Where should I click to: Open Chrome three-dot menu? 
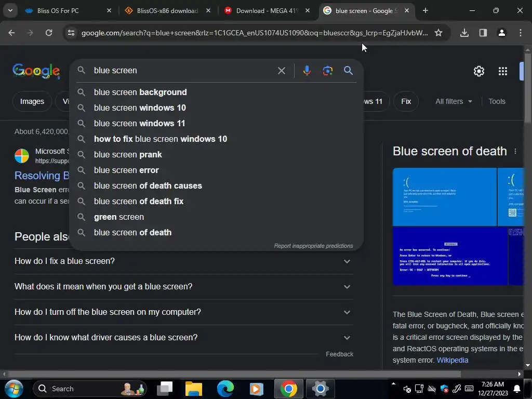tap(520, 33)
